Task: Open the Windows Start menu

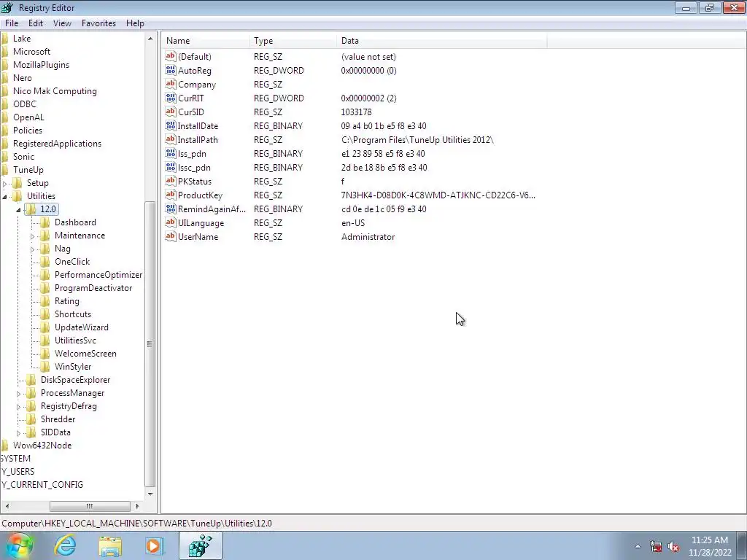Action: [20, 545]
